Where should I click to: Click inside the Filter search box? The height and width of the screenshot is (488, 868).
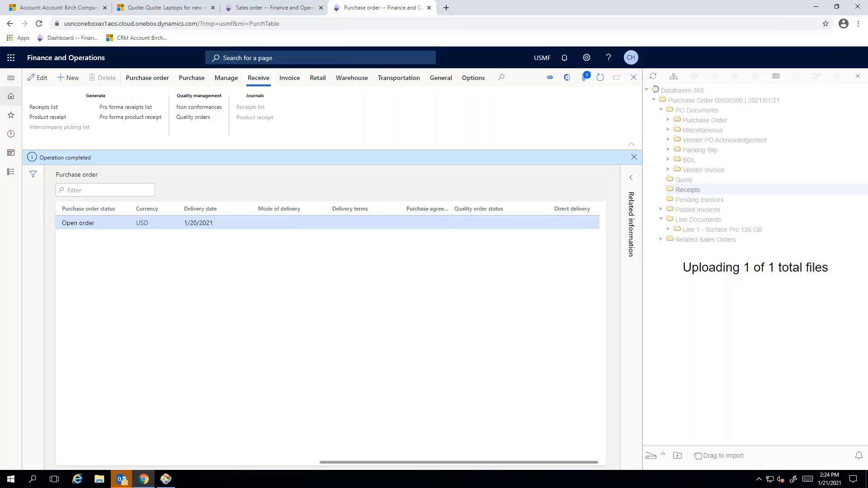pyautogui.click(x=105, y=190)
